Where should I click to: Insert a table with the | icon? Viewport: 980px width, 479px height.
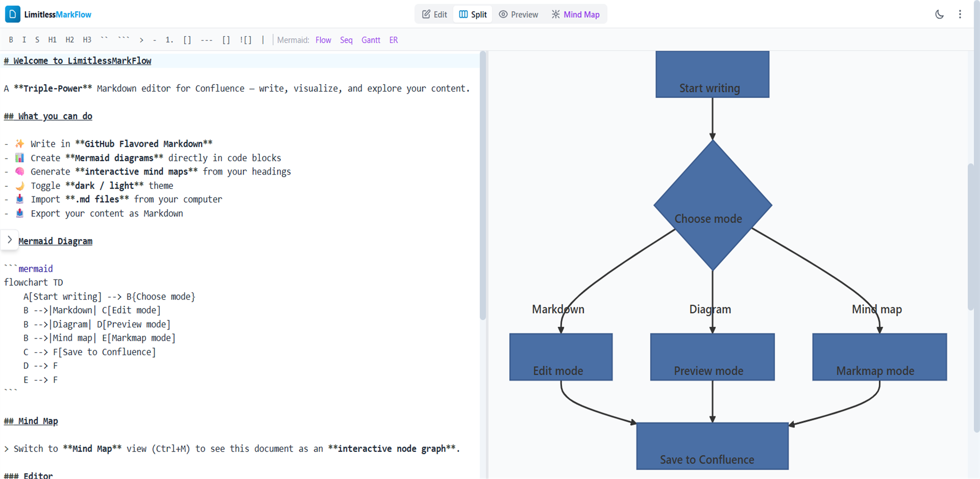(x=263, y=39)
